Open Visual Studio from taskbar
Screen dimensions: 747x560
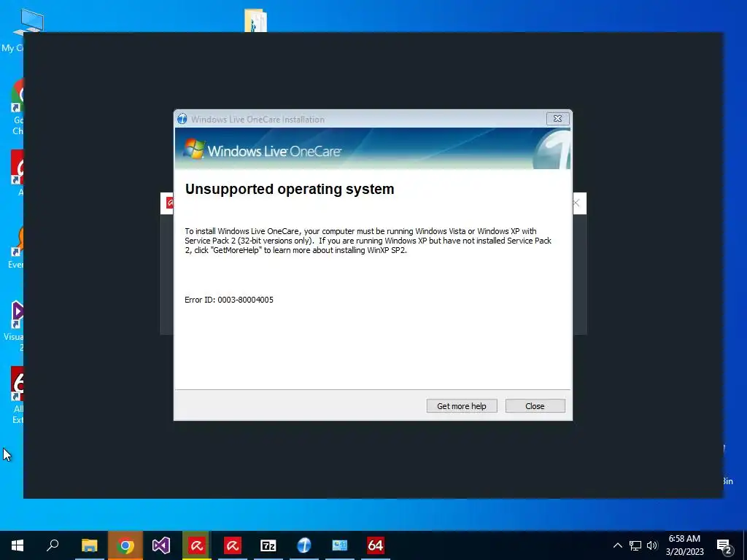coord(161,545)
